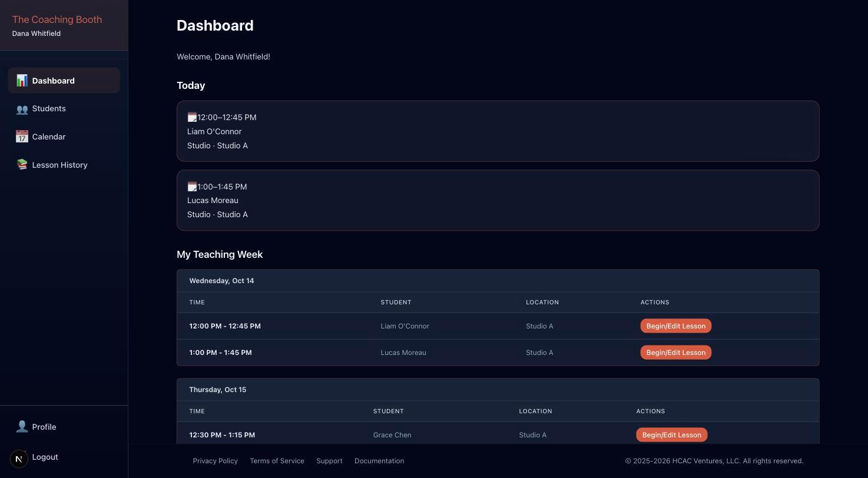Image resolution: width=868 pixels, height=478 pixels.
Task: Begin lesson for Liam O'Connor
Action: [676, 326]
